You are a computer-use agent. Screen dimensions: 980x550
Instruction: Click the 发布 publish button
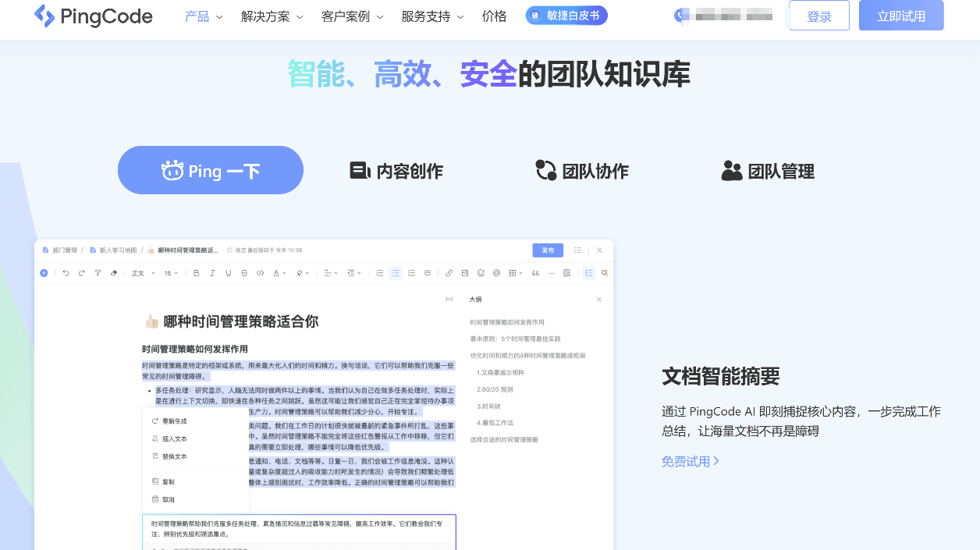(548, 250)
